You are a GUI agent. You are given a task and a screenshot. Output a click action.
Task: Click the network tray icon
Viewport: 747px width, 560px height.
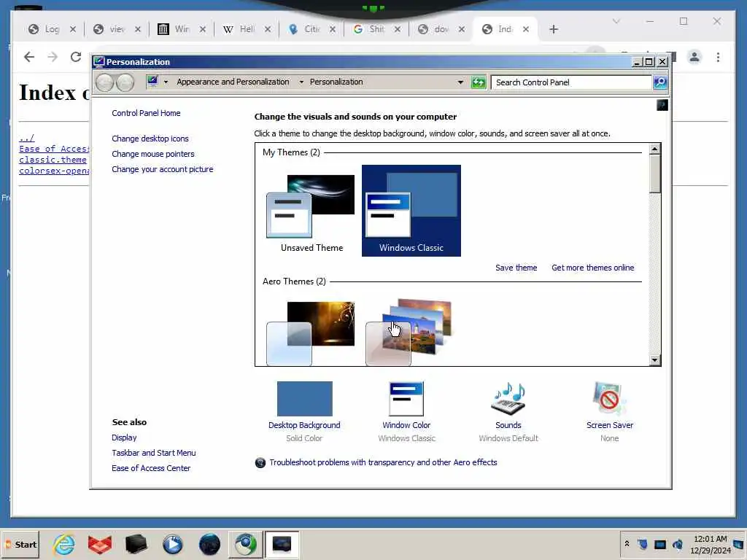[659, 544]
